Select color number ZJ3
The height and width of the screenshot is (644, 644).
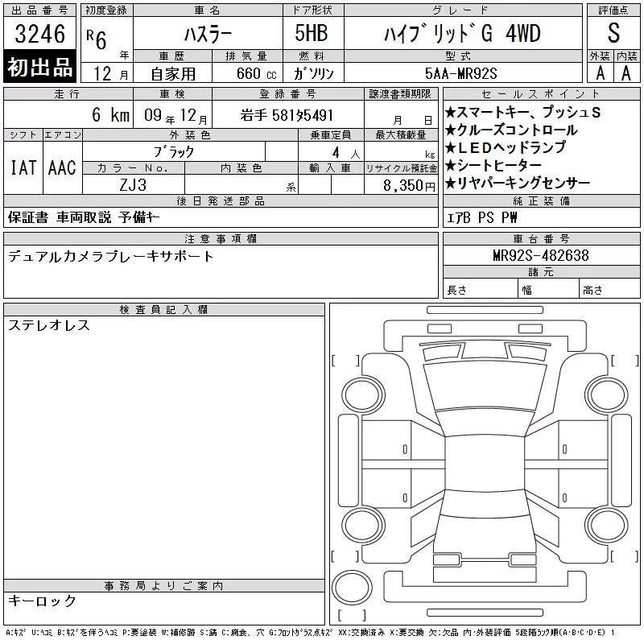tap(133, 185)
